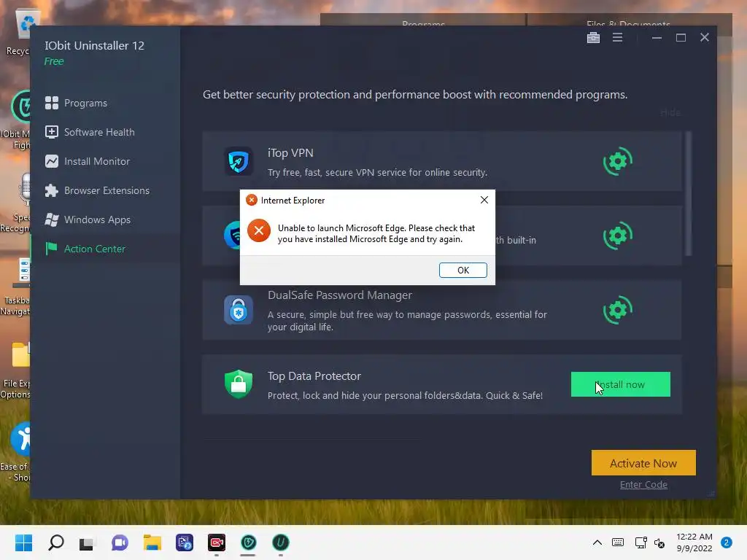Click the Activate Now button

[x=643, y=463]
